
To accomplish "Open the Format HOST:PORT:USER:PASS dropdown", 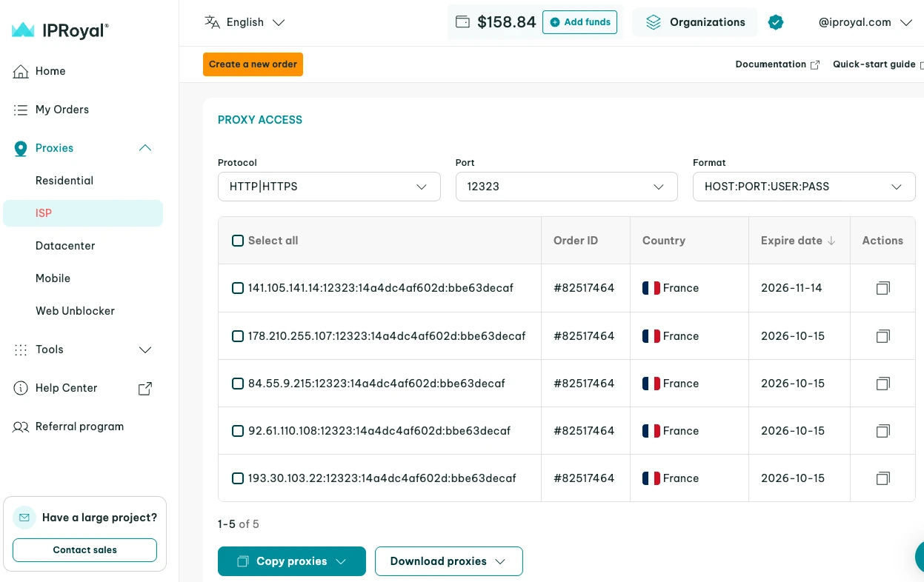I will [x=804, y=187].
